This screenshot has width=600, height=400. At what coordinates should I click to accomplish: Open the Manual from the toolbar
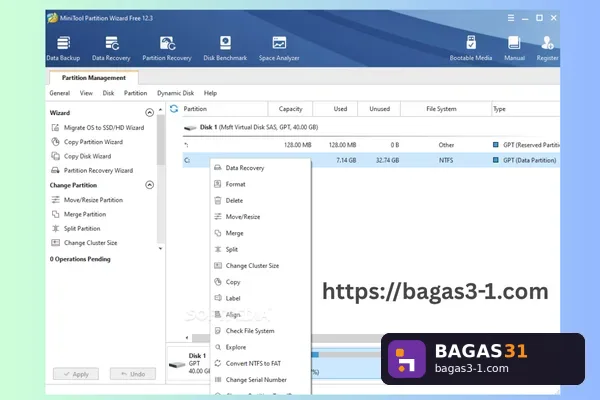click(514, 49)
